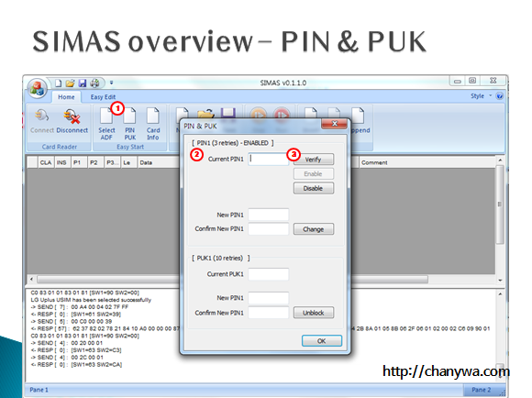The height and width of the screenshot is (398, 532).
Task: Click the Enable button
Action: (x=314, y=173)
